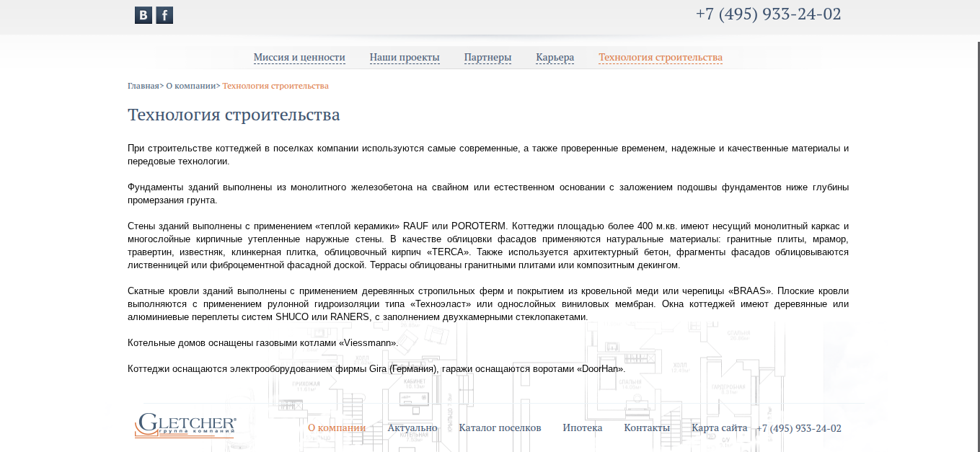This screenshot has width=980, height=452.
Task: Click the Технология строительства page heading
Action: pyautogui.click(x=234, y=115)
